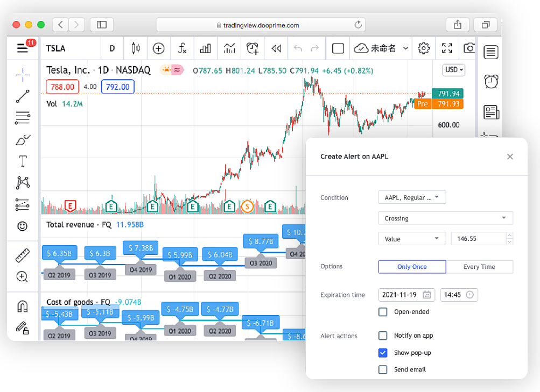This screenshot has height=392, width=540.
Task: Change the D chart interval
Action: (x=112, y=48)
